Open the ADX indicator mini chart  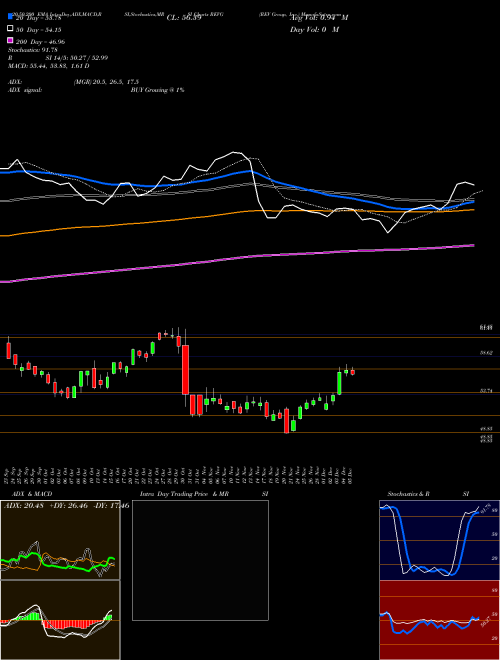(x=60, y=540)
